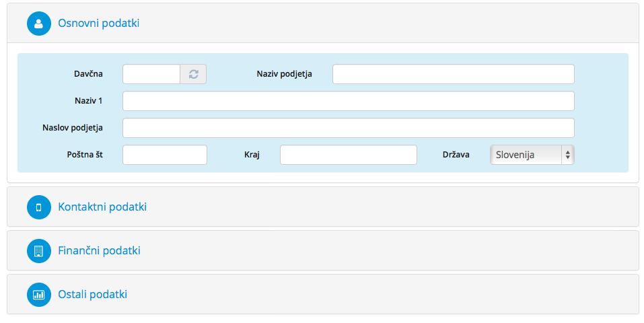Click the building icon beside Finančni podatki
The image size is (644, 323).
(x=39, y=251)
